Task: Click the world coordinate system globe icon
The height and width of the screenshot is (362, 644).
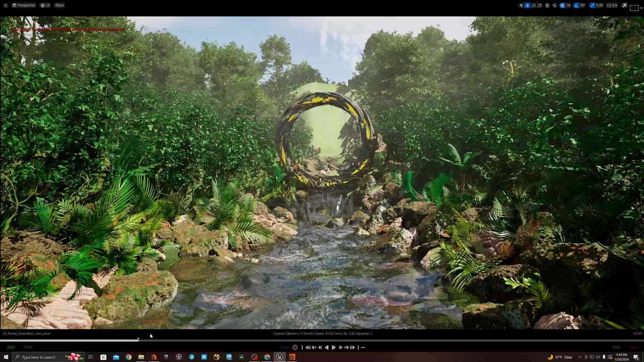Action: point(547,5)
